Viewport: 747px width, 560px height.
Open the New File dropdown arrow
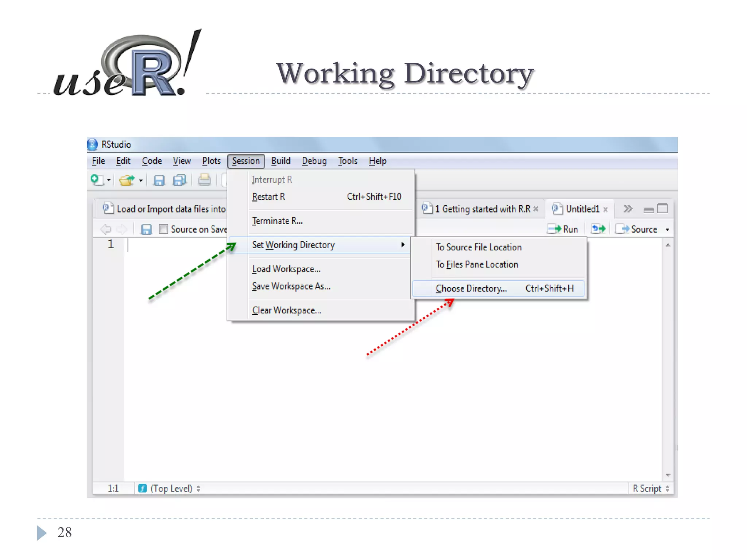click(x=109, y=180)
